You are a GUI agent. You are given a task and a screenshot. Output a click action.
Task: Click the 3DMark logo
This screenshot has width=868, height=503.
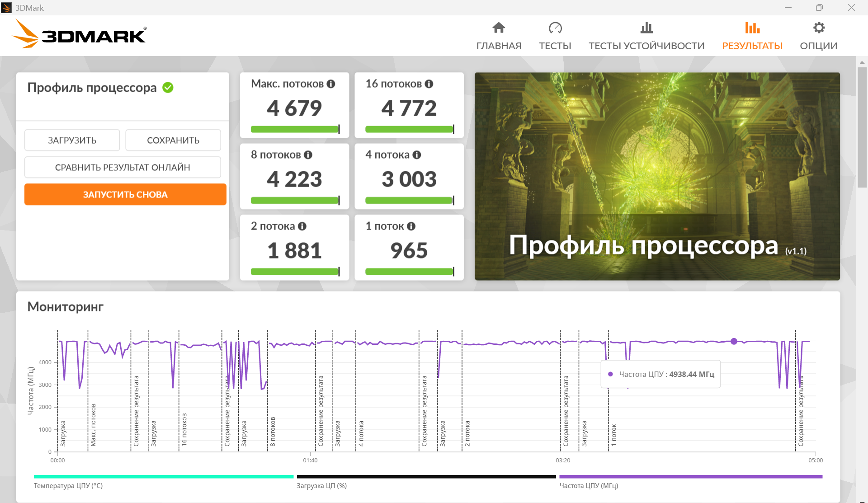coord(79,34)
